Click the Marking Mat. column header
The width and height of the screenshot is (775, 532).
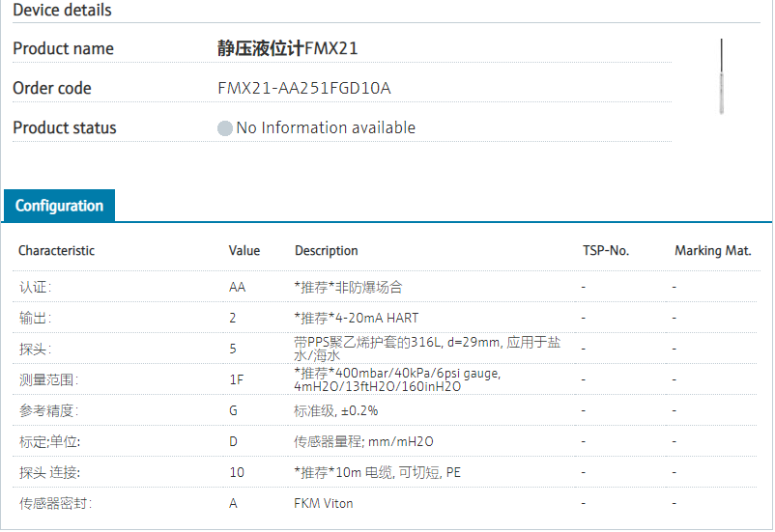(712, 251)
